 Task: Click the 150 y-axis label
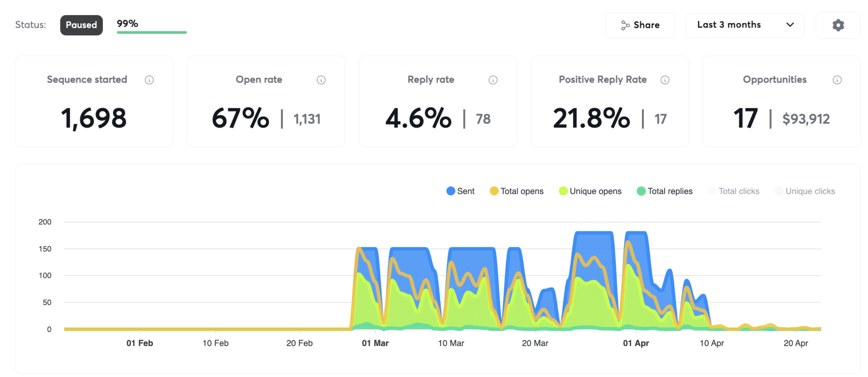coord(45,249)
